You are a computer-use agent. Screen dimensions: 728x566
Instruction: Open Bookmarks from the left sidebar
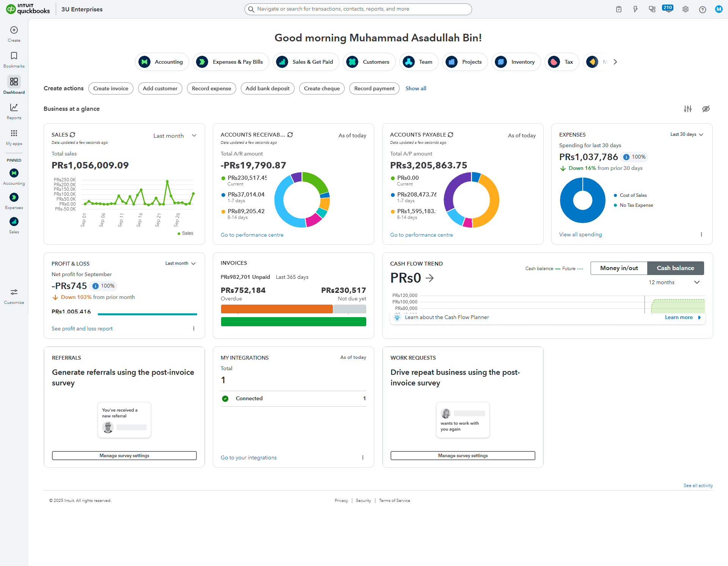14,56
